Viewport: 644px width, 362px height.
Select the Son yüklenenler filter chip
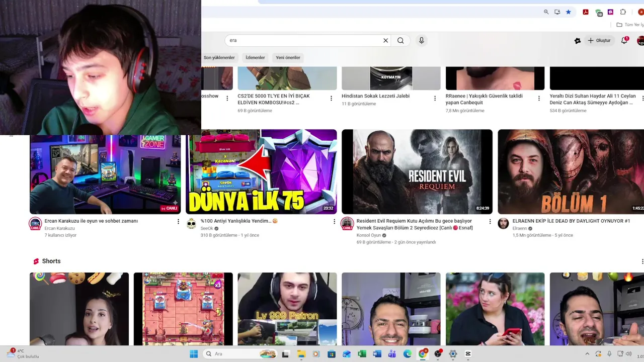coord(219,58)
